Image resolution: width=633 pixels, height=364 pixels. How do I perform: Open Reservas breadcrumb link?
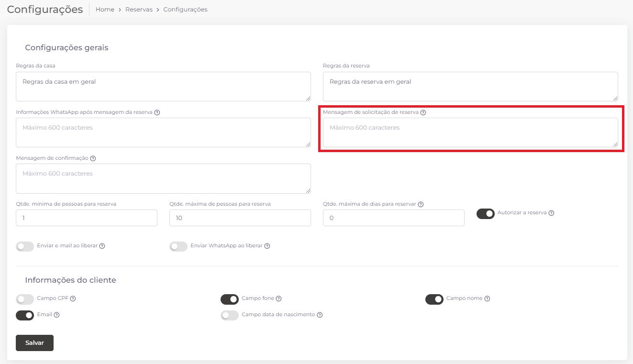139,10
